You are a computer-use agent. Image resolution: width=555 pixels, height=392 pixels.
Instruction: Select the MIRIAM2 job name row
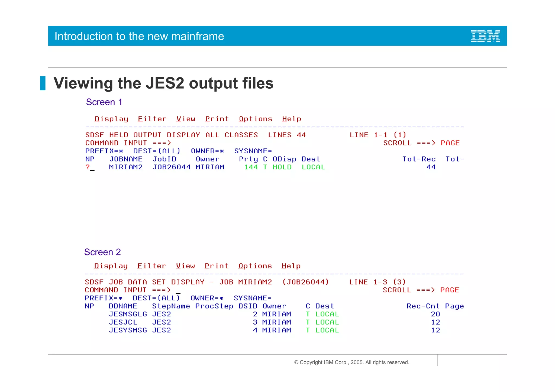[126, 167]
